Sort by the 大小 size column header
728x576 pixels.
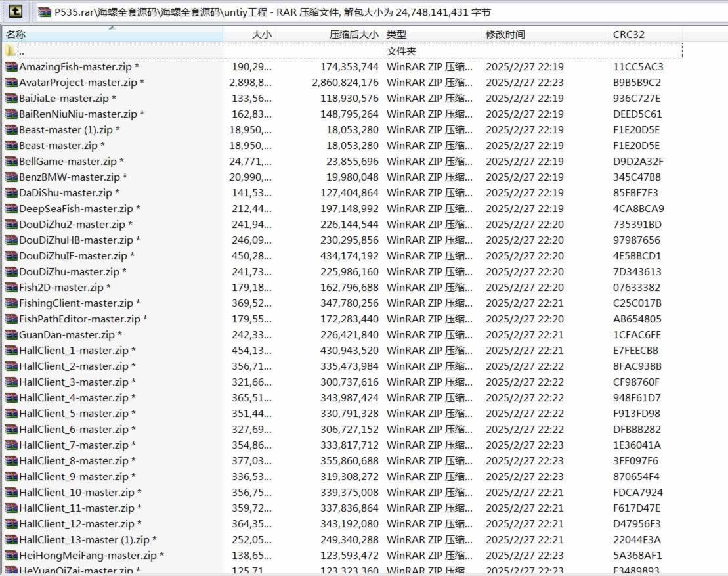coord(261,35)
